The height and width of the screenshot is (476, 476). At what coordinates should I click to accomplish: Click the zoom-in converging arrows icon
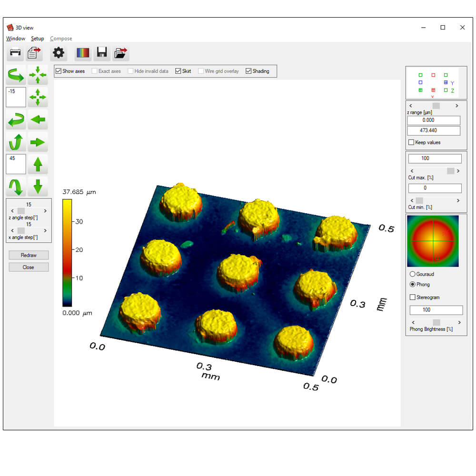click(38, 75)
